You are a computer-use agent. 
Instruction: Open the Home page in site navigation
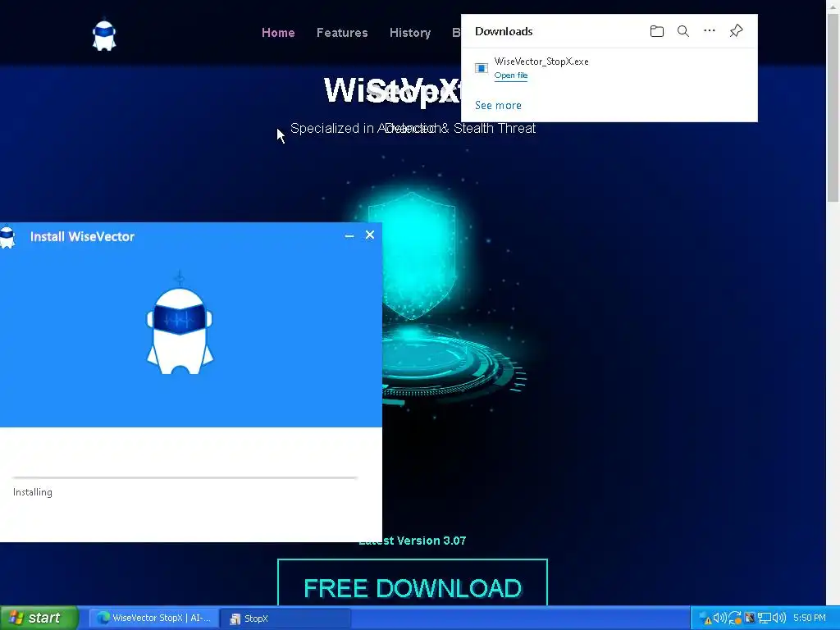[x=278, y=33]
